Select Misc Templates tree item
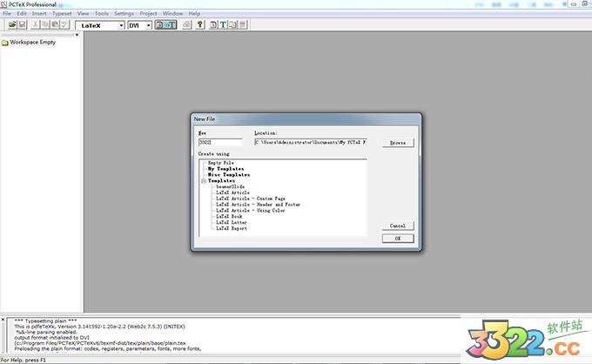Image resolution: width=592 pixels, height=364 pixels. click(x=229, y=175)
